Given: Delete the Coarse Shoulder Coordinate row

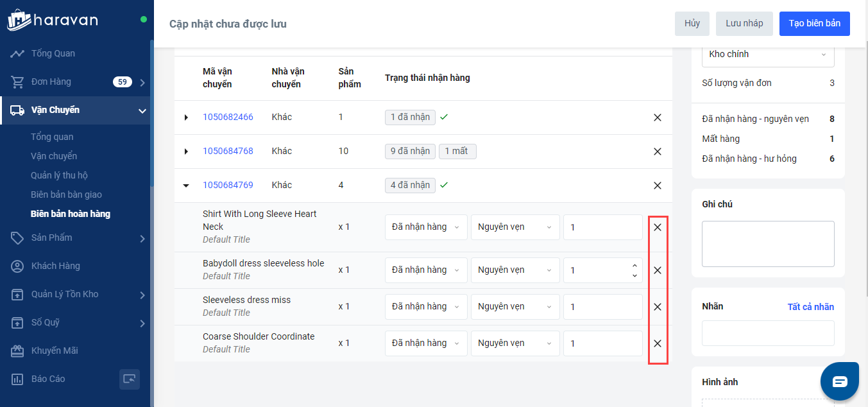Looking at the screenshot, I should (x=657, y=343).
